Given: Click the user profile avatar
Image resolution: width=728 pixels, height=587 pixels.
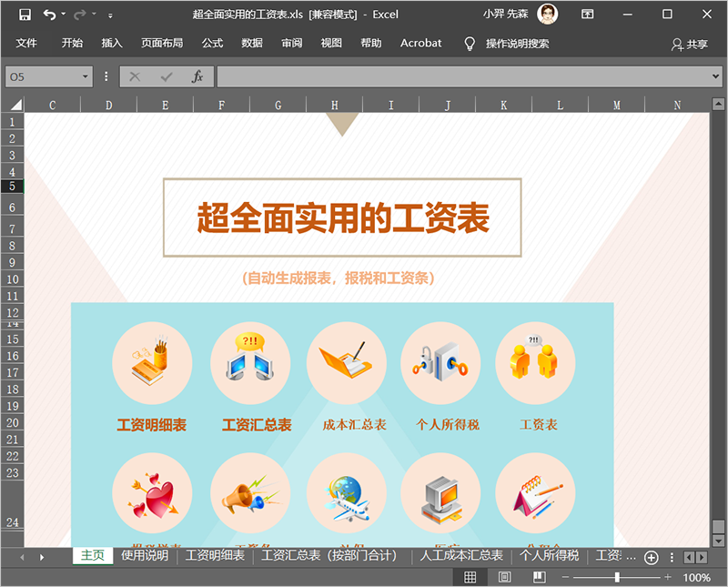Looking at the screenshot, I should click(548, 14).
